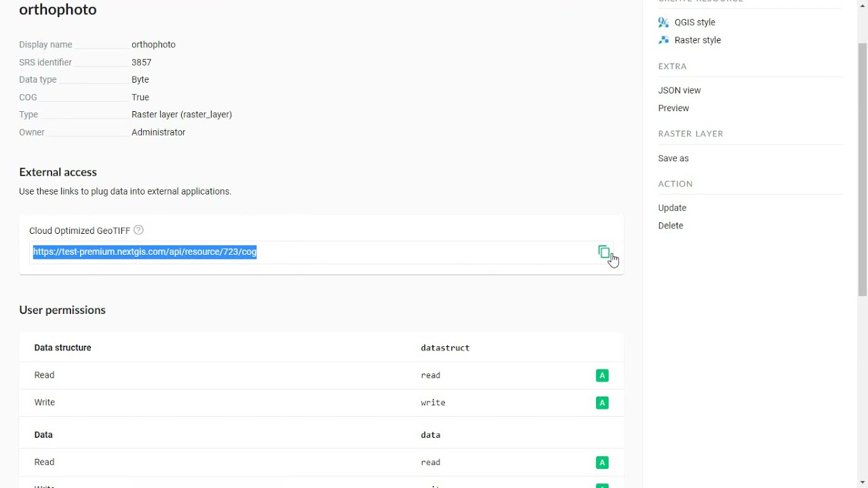
Task: Click the data code header cell
Action: coord(431,435)
